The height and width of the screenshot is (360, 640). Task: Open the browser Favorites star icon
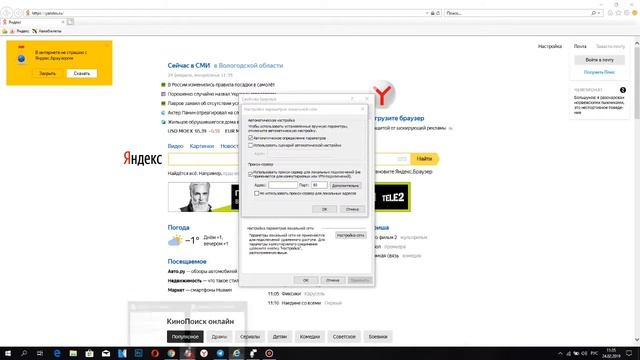[618, 13]
